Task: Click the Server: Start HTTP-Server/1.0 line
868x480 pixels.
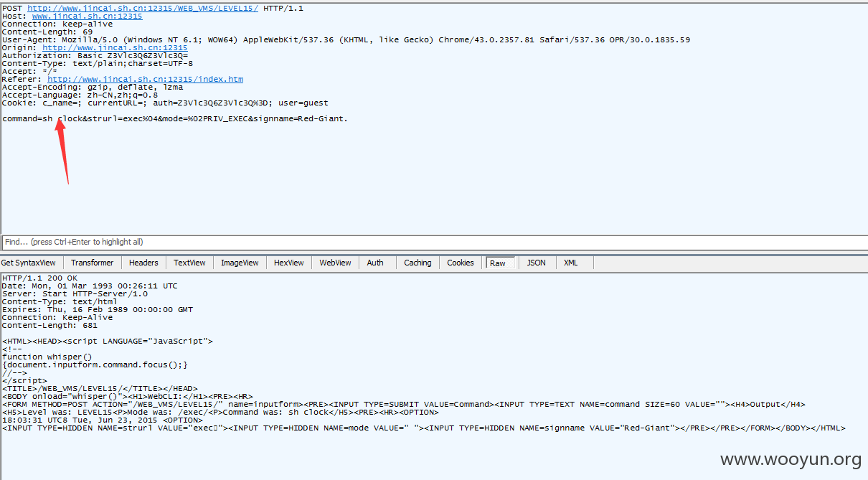Action: pos(75,293)
